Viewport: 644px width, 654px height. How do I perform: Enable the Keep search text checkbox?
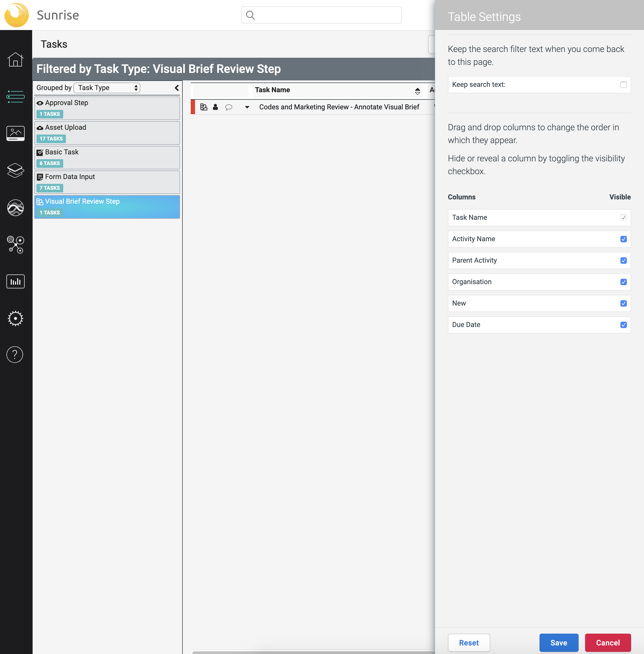click(623, 85)
